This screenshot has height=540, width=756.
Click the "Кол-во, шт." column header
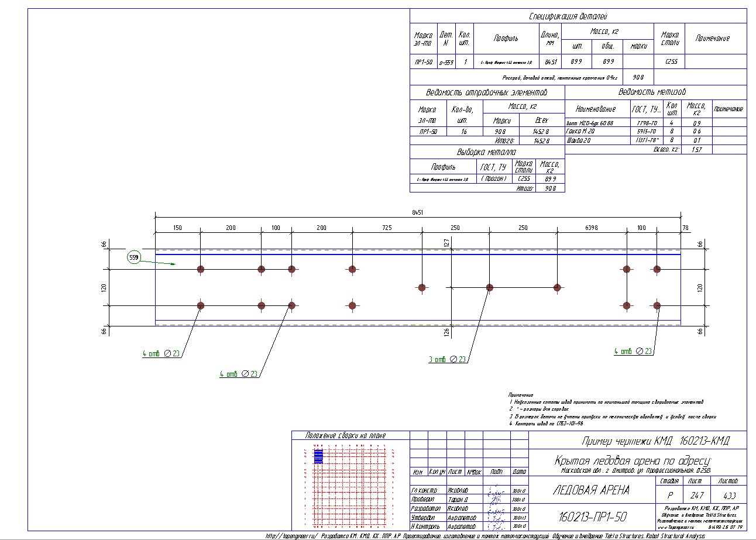click(x=465, y=113)
